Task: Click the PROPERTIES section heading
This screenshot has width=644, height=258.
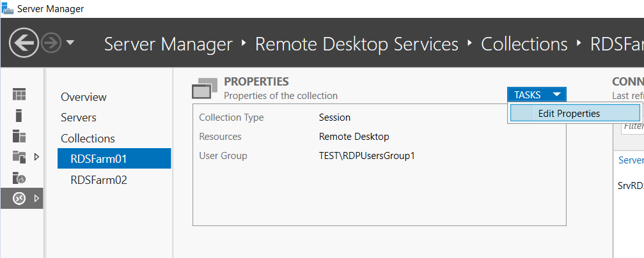Action: (256, 82)
